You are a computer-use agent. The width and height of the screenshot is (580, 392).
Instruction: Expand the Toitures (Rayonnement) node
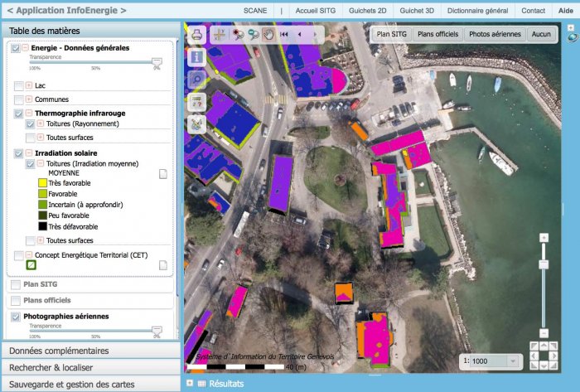(41, 123)
